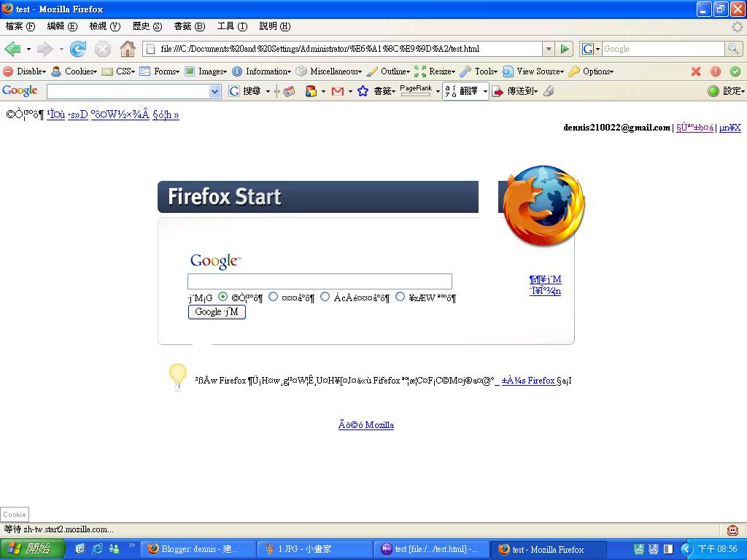Reload the current page
Image resolution: width=747 pixels, height=560 pixels.
[78, 49]
